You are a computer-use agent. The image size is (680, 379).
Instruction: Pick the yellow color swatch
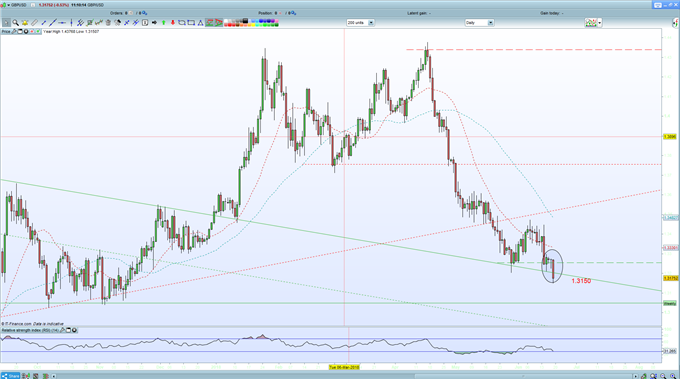tap(253, 25)
